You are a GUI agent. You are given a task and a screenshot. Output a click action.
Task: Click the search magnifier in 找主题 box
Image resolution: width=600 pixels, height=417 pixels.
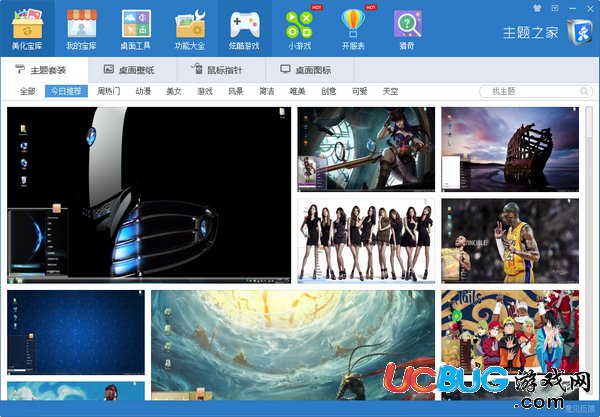tap(584, 91)
